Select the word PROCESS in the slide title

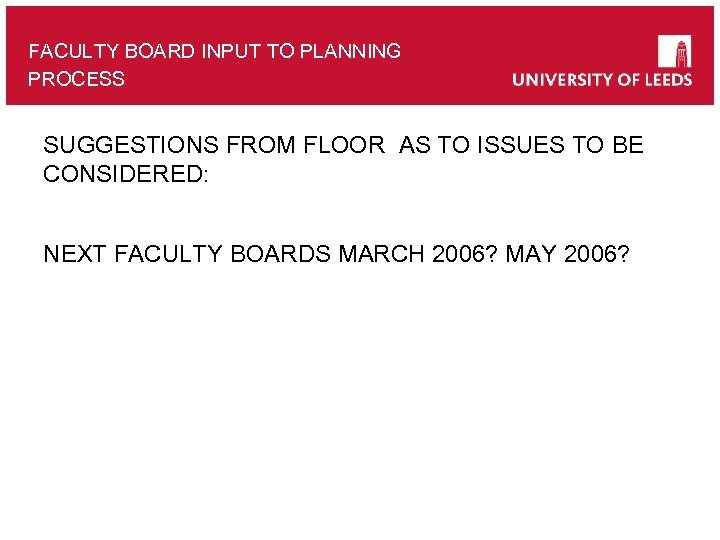point(77,79)
